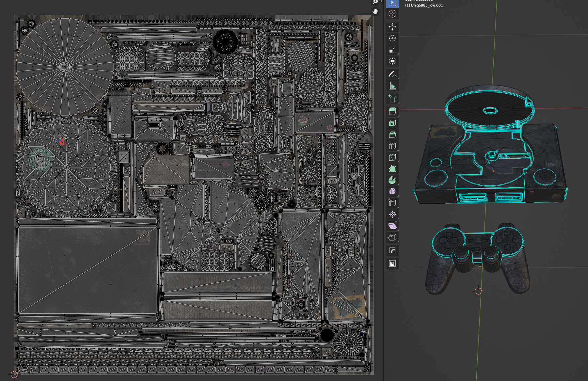The height and width of the screenshot is (381, 588).
Task: Choose the Edge Slide tool
Action: coord(392,203)
